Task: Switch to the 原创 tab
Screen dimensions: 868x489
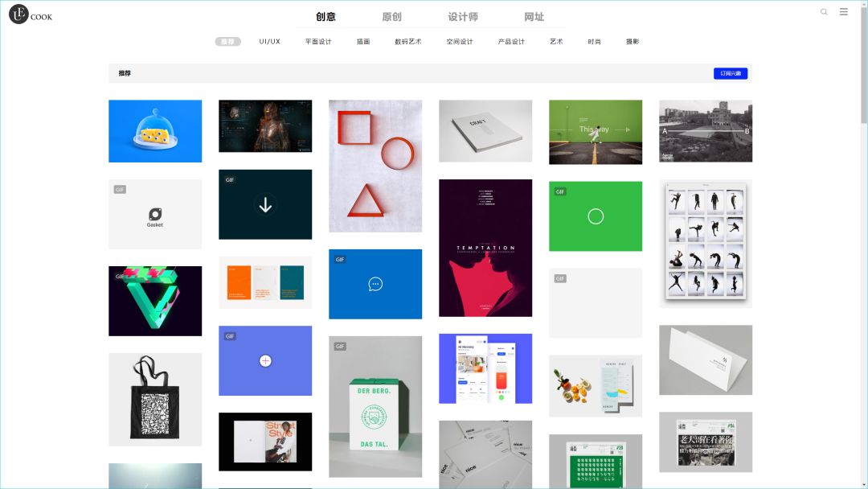Action: click(x=391, y=17)
